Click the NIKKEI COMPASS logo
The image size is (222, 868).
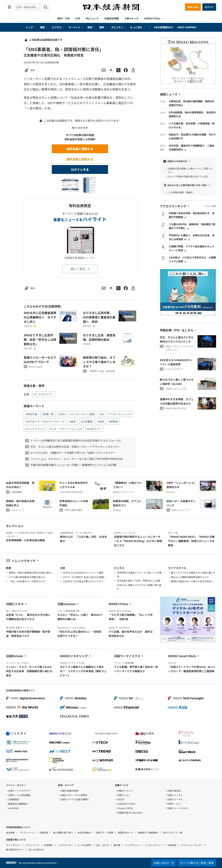(190, 761)
